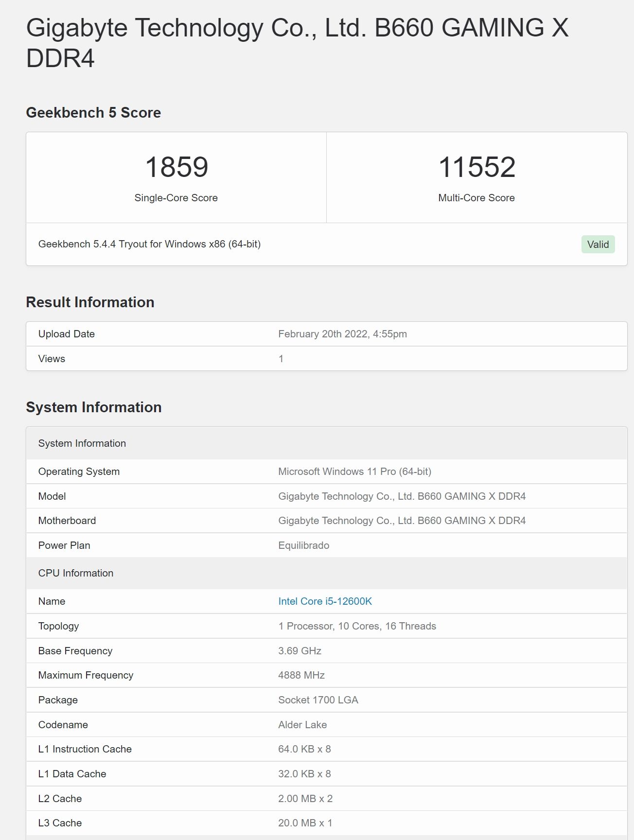Click the Single-Core Score label

[176, 198]
